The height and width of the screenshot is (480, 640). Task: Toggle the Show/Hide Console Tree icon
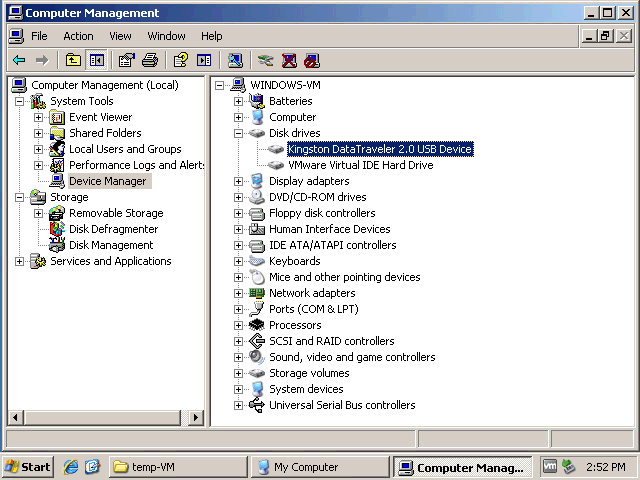coord(97,60)
